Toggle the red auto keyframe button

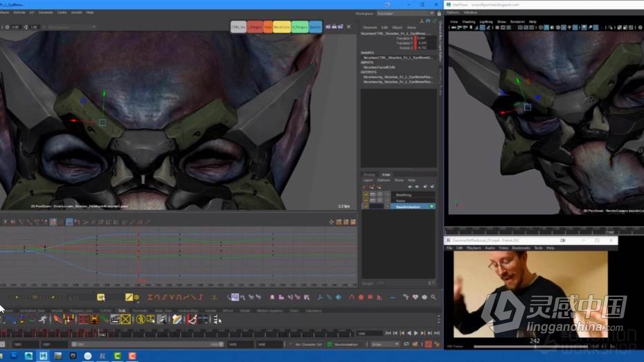point(429,345)
